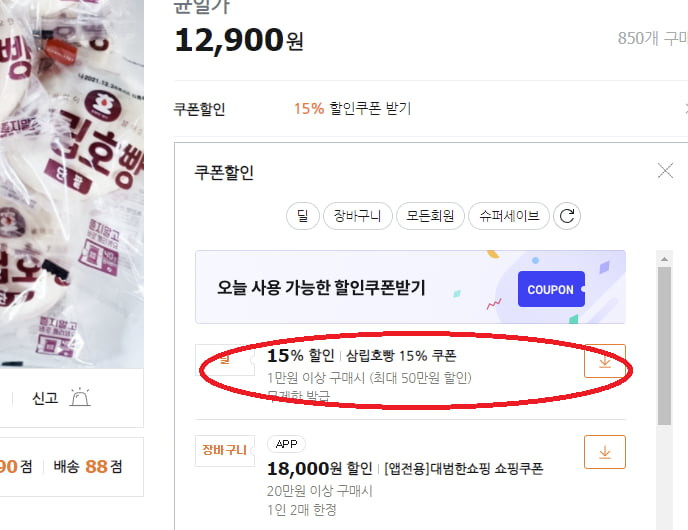688x530 pixels.
Task: Click the 장바구니 coupon tag label
Action: tap(224, 450)
